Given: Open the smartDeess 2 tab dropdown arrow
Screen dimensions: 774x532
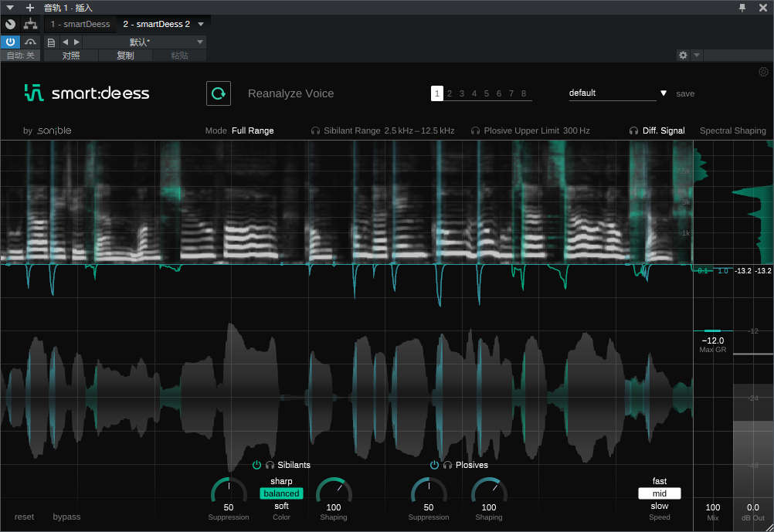Looking at the screenshot, I should pyautogui.click(x=201, y=24).
